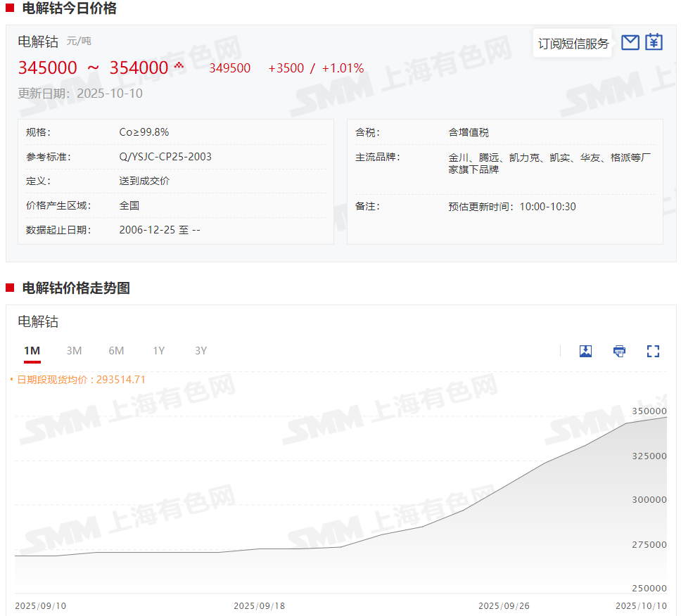Viewport: 681px width, 616px height.
Task: Click the average price 349500
Action: [x=229, y=68]
